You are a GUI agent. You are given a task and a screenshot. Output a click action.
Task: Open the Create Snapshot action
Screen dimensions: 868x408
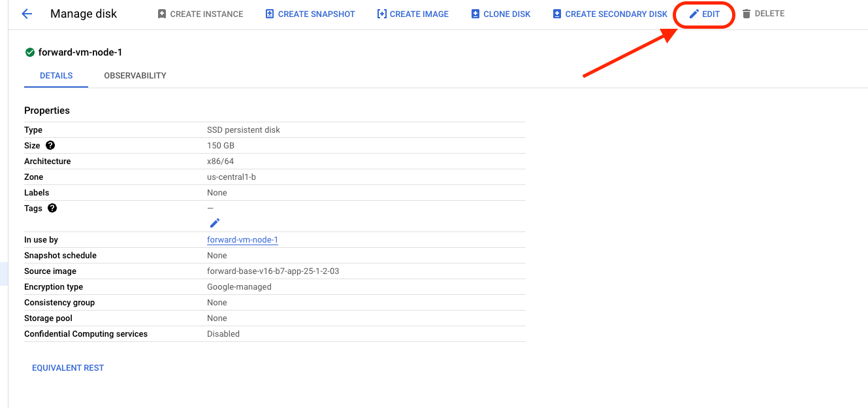point(310,14)
